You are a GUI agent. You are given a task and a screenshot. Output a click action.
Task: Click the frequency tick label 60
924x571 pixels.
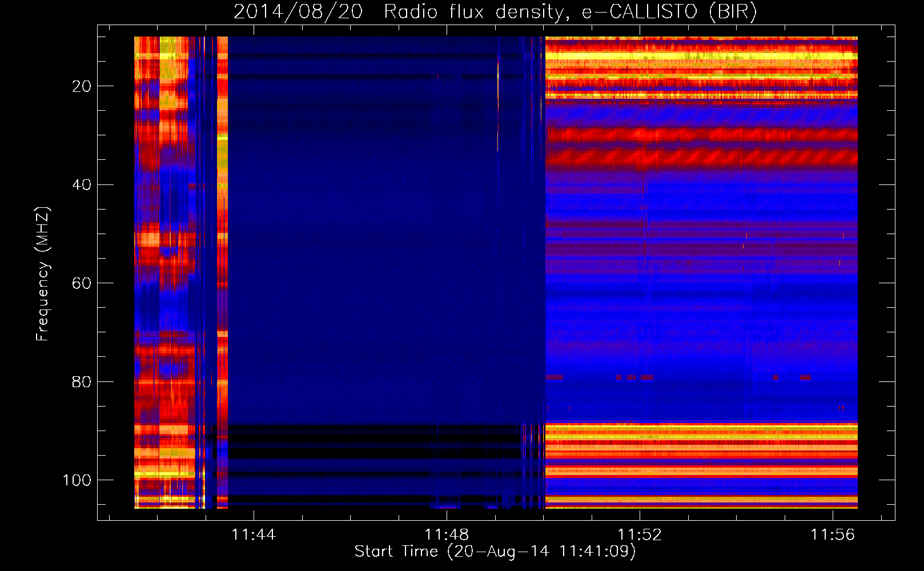(x=82, y=283)
